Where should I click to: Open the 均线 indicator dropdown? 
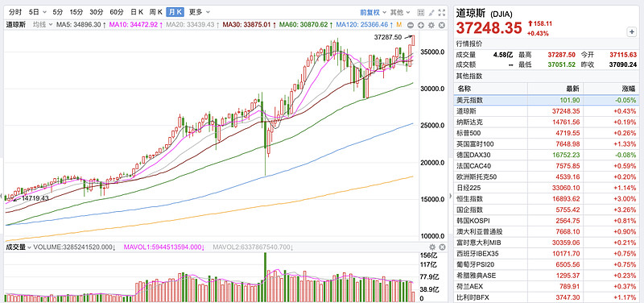coord(43,25)
